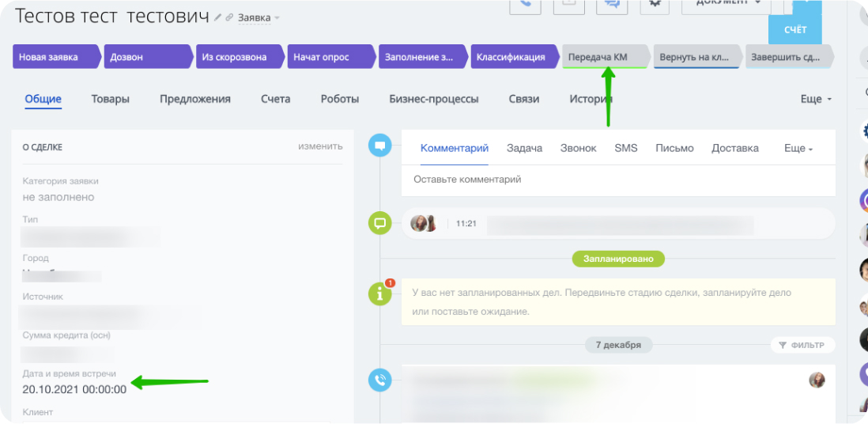Click the green info icon with red badge
The image size is (868, 424).
[x=380, y=294]
